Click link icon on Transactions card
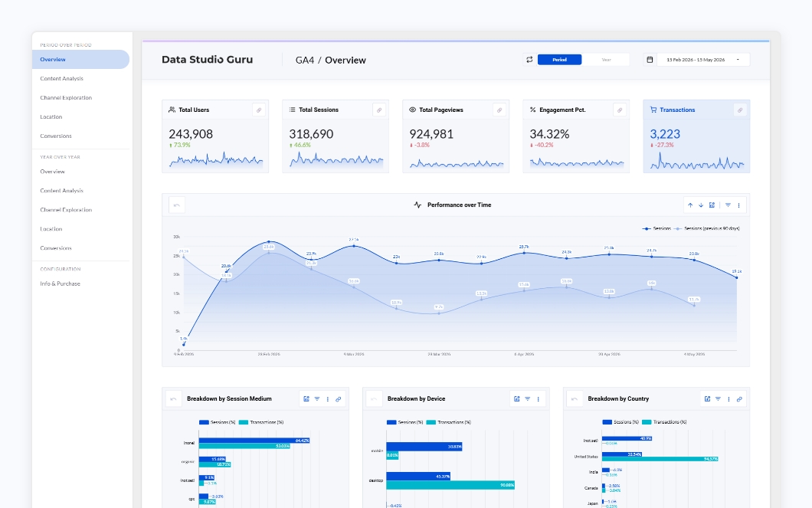Screen dimensions: 812x508 pyautogui.click(x=740, y=110)
